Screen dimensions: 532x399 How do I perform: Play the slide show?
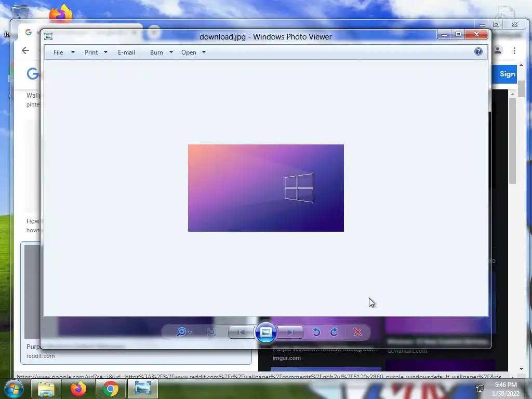[x=265, y=332]
